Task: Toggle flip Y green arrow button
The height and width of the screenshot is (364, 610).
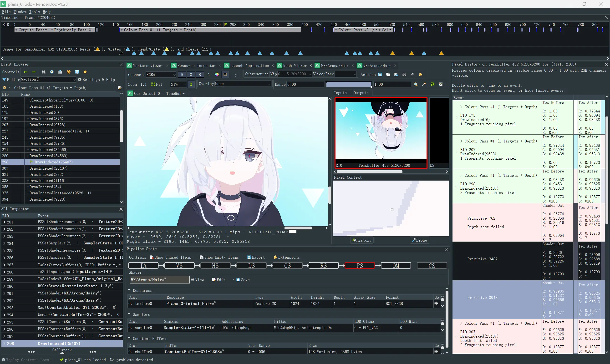Action: click(x=191, y=84)
